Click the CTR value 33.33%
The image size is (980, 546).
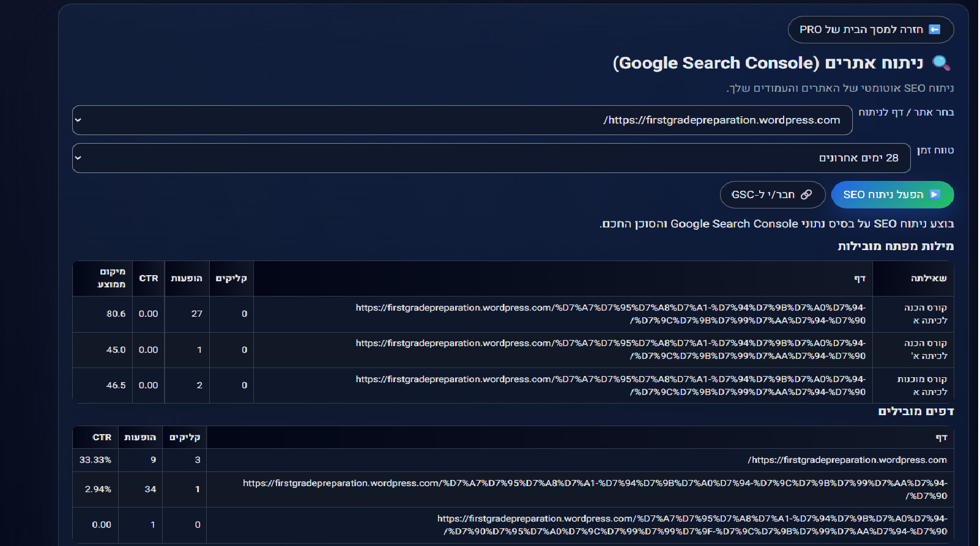pyautogui.click(x=95, y=460)
